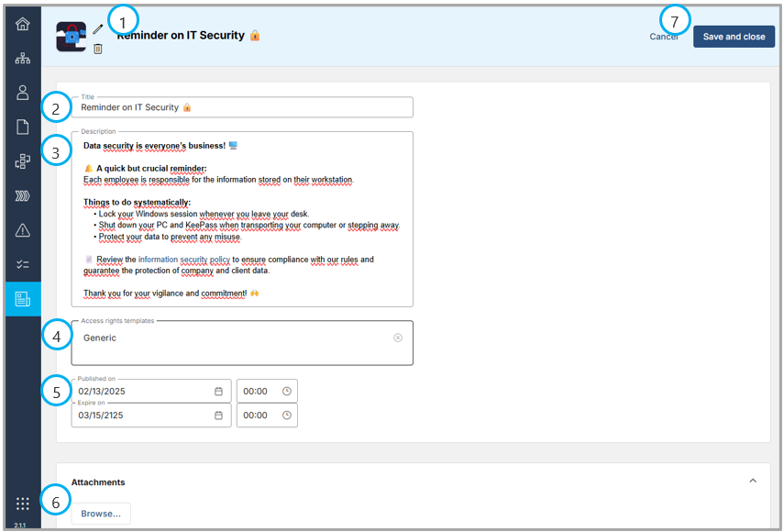
Task: Open the news sidebar icon
Action: click(x=23, y=299)
